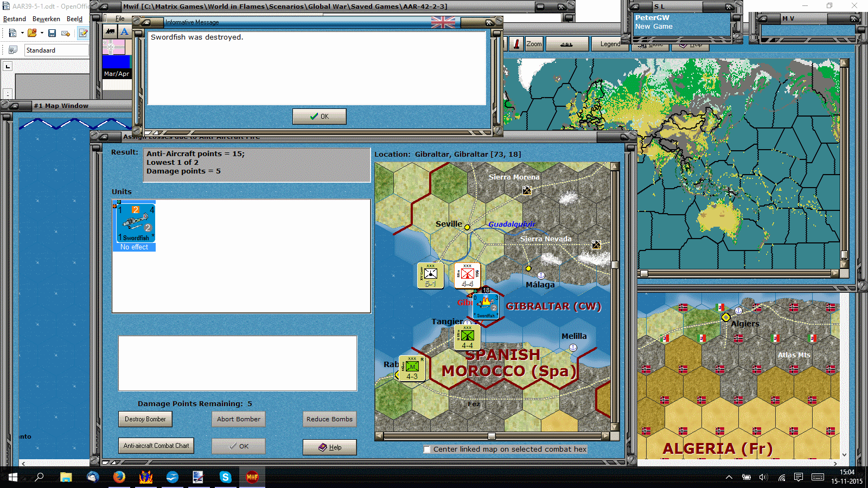Click the Gibraltar Swordfish counter on map
868x488 pixels.
tap(486, 306)
